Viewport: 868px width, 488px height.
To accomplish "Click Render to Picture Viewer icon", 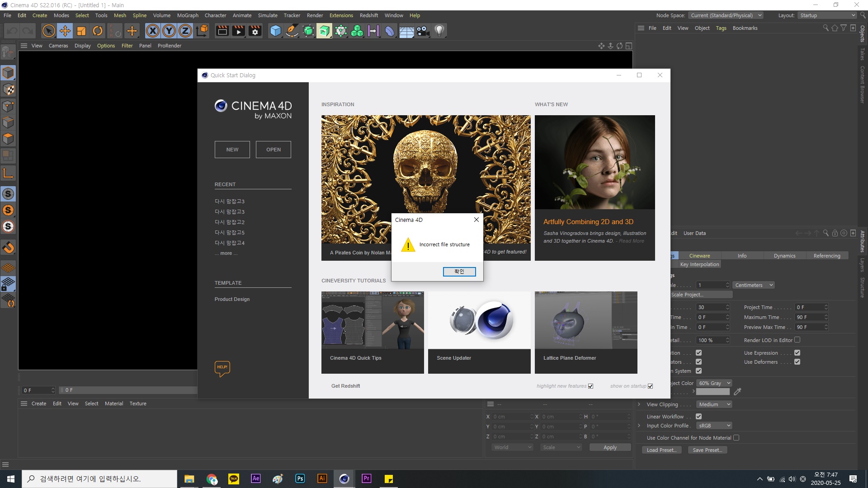I will [238, 31].
